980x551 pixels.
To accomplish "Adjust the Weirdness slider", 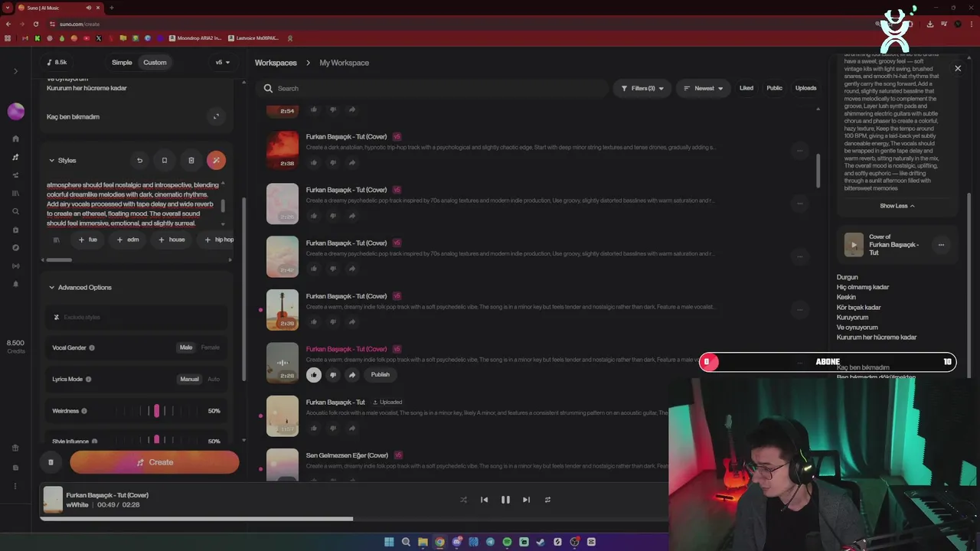I will coord(156,411).
